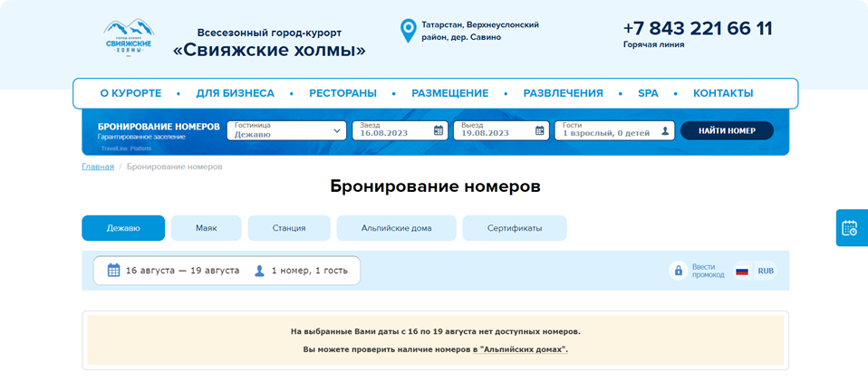The height and width of the screenshot is (391, 868).
Task: Open the КОНТАКТЫ menu item
Action: point(723,93)
